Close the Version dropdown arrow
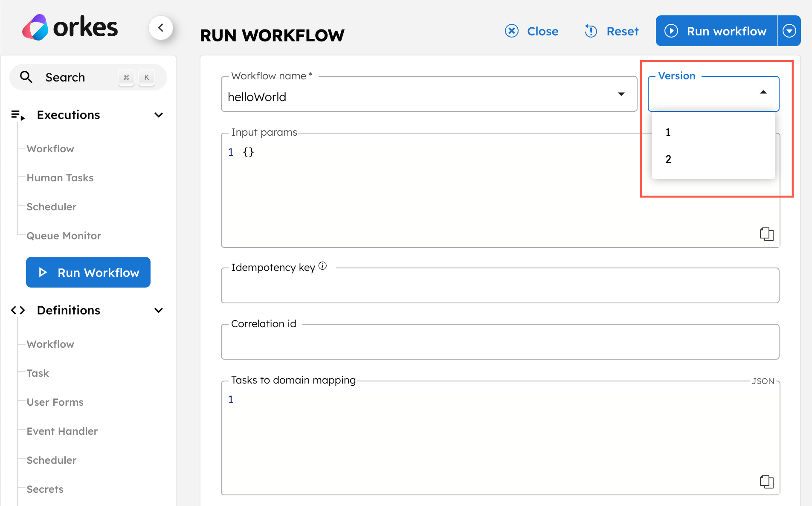Viewport: 812px width, 506px height. (763, 92)
